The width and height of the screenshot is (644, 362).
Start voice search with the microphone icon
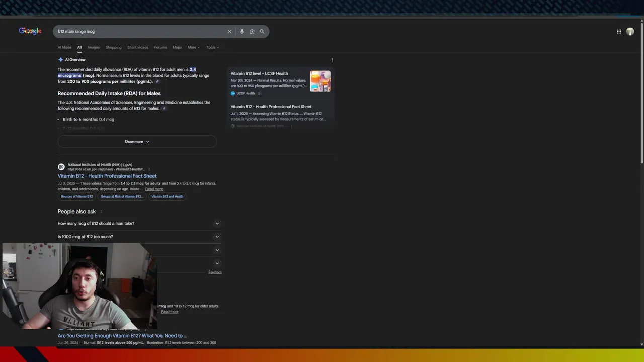click(x=242, y=31)
